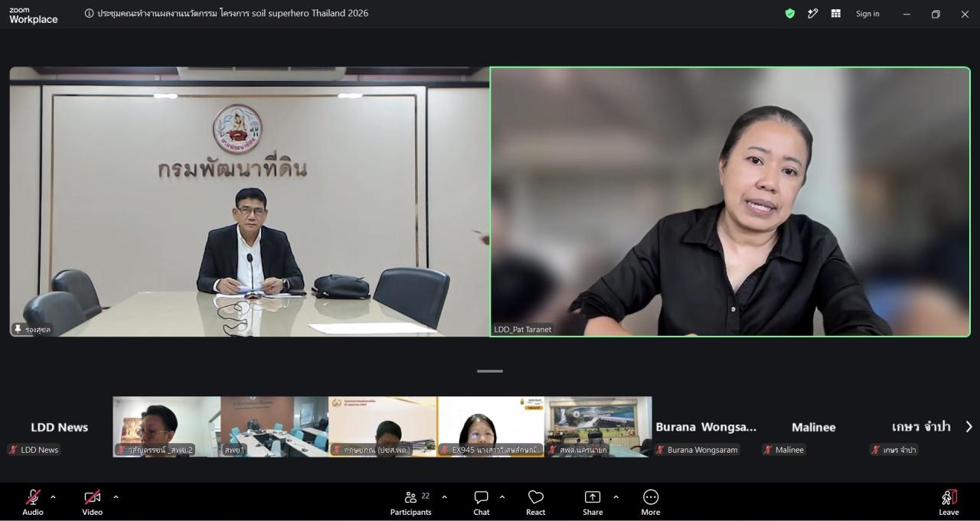This screenshot has width=980, height=521.
Task: Click the Zoom Workplace logo
Action: pyautogui.click(x=33, y=15)
